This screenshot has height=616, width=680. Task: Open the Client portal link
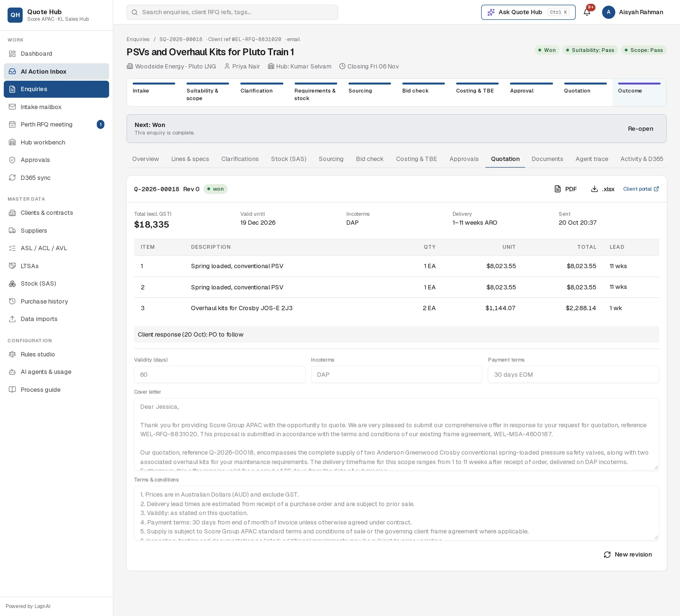pos(641,189)
